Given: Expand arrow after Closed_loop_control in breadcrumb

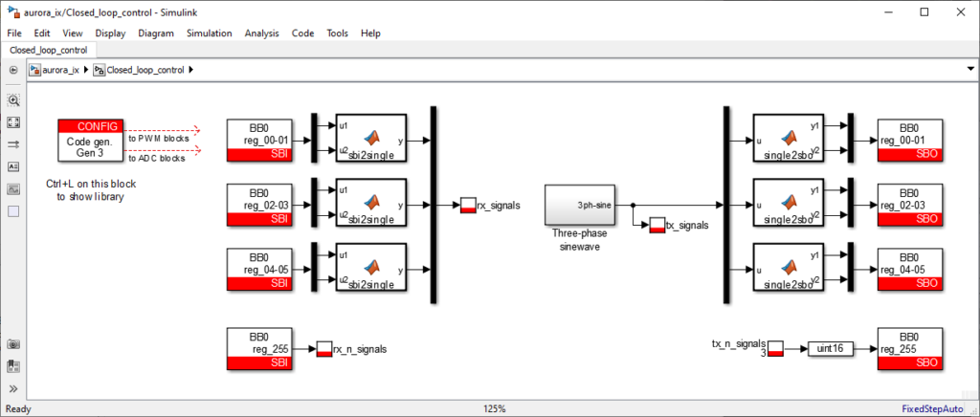Looking at the screenshot, I should click(x=191, y=70).
